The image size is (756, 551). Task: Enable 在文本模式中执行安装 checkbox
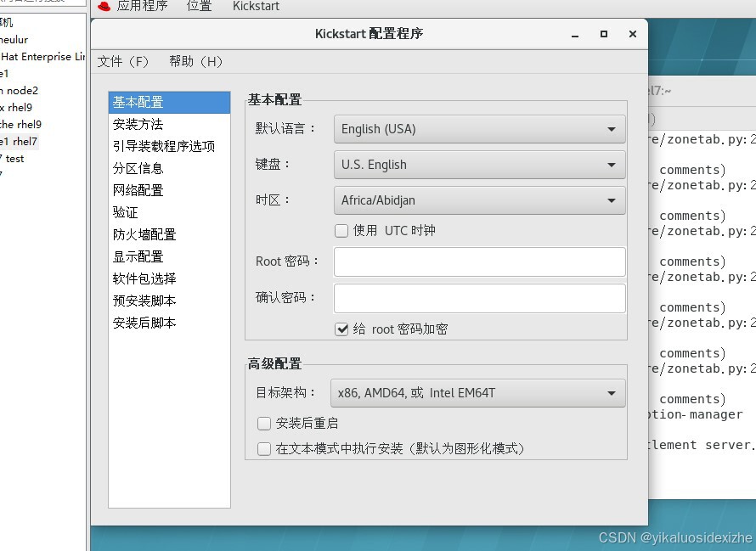(263, 449)
